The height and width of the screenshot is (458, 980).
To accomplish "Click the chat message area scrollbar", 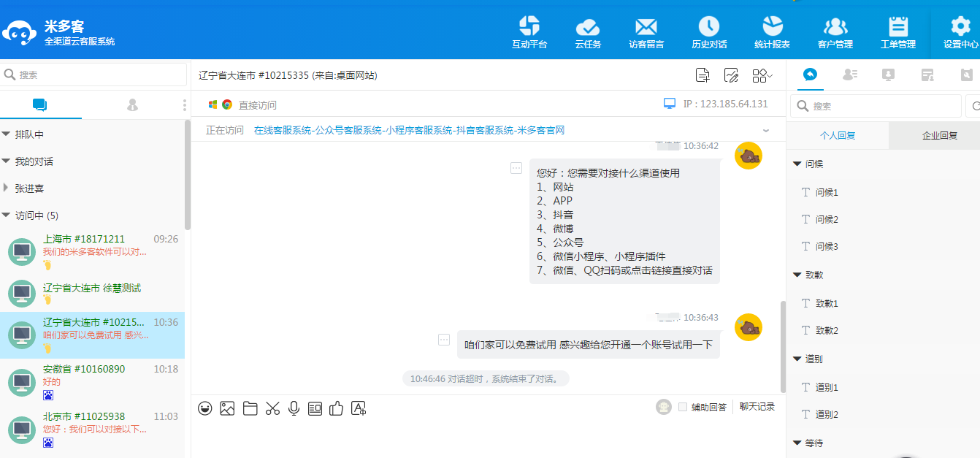I will 784,347.
